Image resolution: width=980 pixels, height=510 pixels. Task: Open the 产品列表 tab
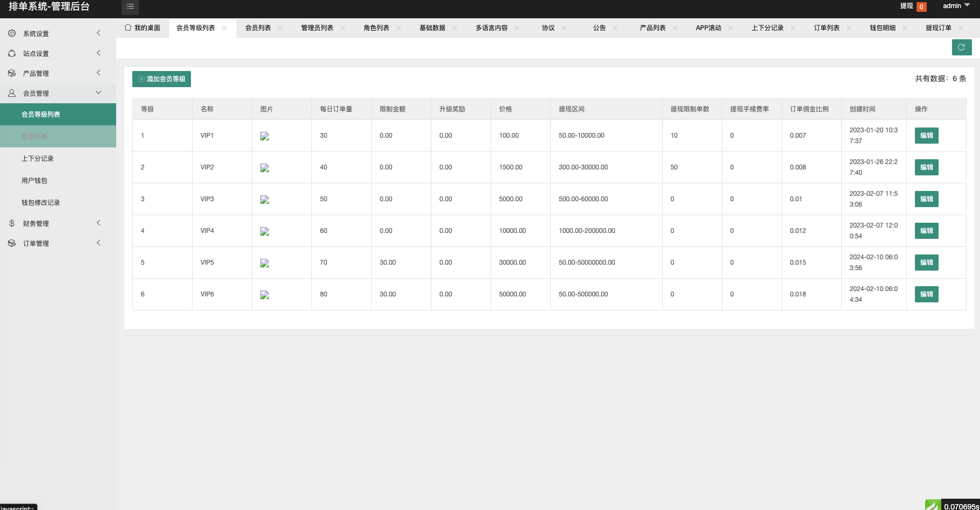pos(652,27)
